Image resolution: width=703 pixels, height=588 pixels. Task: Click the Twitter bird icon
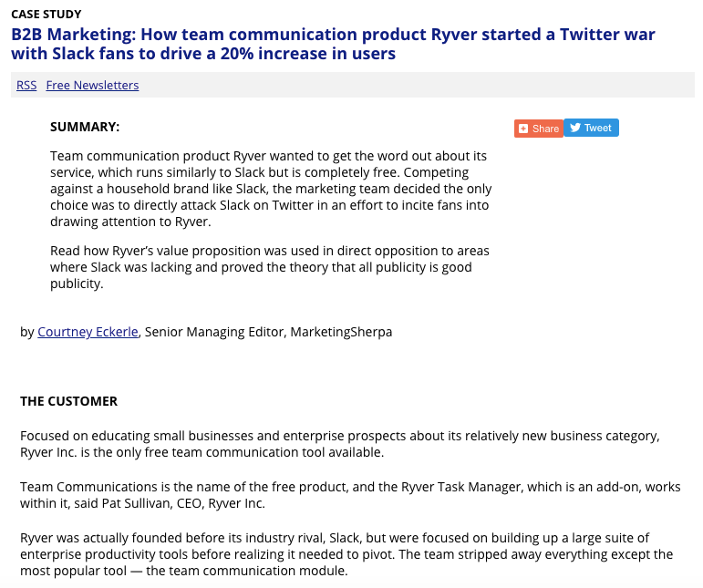click(x=575, y=128)
